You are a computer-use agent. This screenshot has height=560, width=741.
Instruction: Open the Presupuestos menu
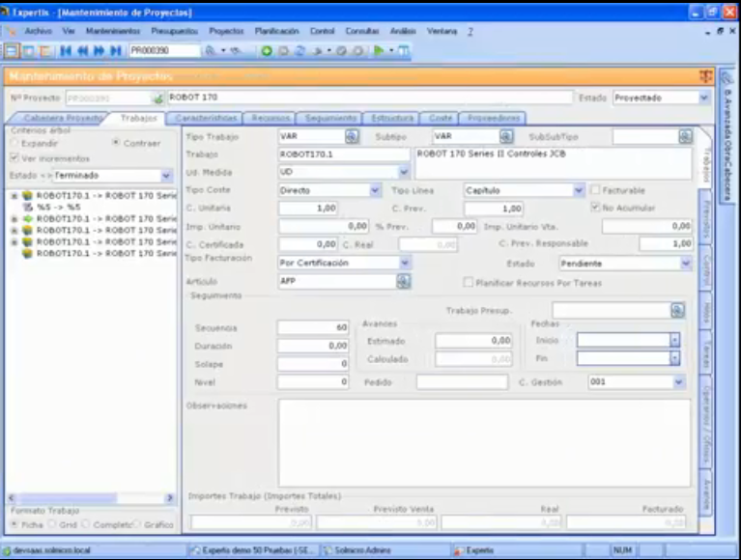174,31
